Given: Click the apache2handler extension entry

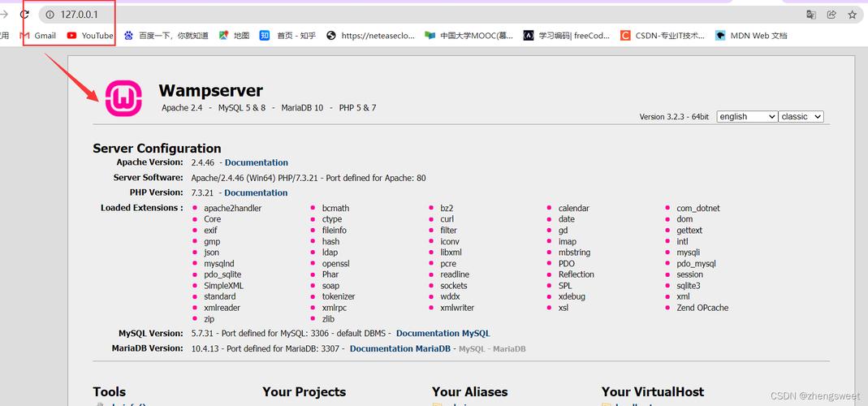Looking at the screenshot, I should pos(232,208).
